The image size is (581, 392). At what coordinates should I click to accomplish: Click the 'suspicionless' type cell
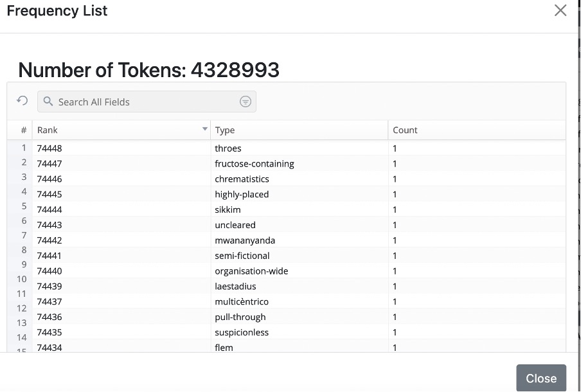click(242, 332)
